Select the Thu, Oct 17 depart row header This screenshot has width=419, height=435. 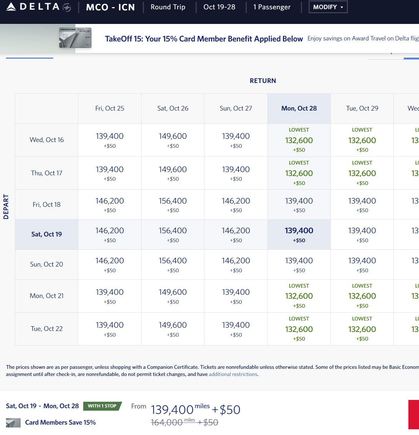[47, 173]
